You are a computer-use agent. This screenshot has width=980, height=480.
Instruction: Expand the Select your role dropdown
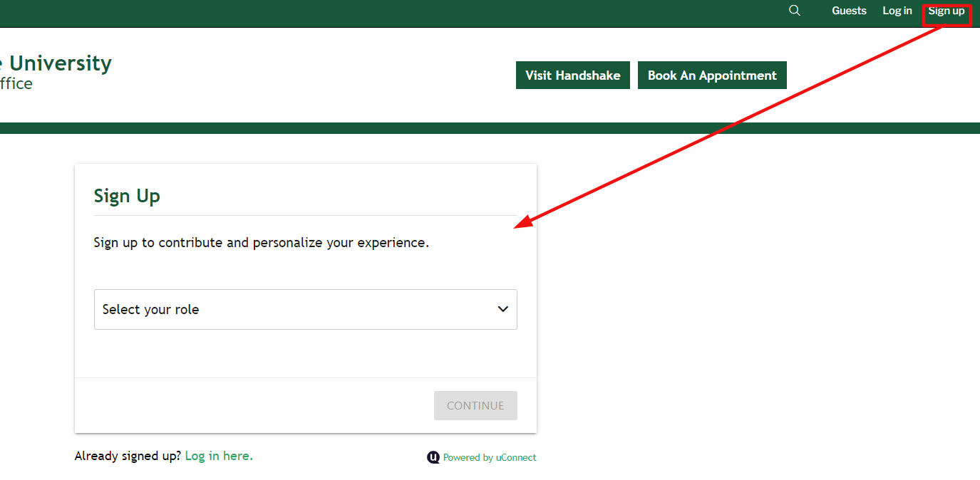305,309
